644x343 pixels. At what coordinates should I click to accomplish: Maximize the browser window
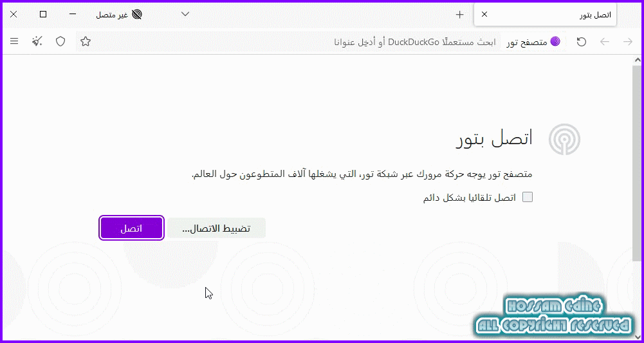[x=43, y=14]
